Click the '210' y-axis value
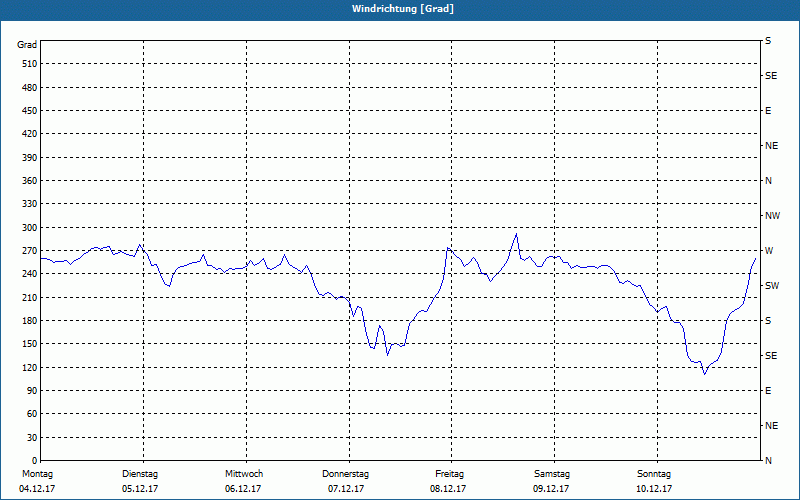Screen dimensions: 800x500 (x=30, y=297)
